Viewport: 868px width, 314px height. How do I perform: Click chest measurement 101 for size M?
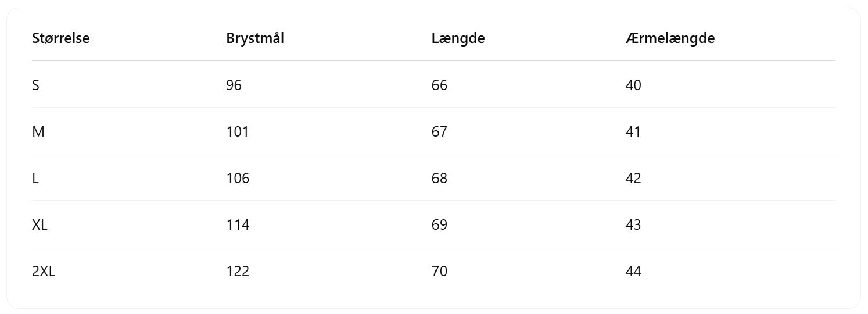click(238, 132)
